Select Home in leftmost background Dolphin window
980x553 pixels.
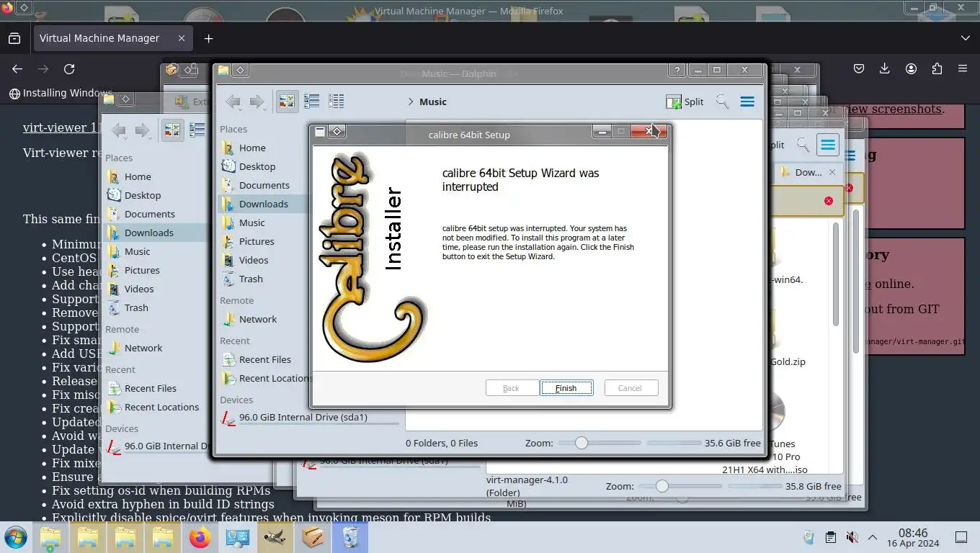(x=138, y=176)
